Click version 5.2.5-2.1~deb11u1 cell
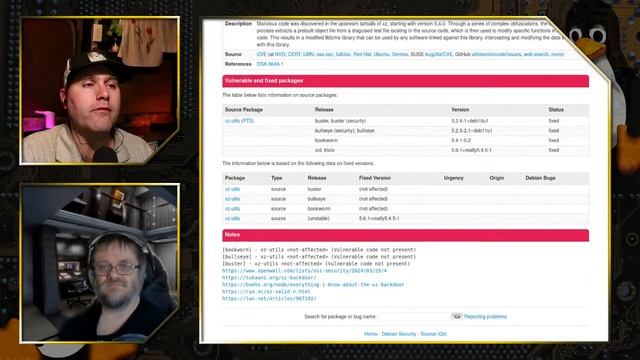 (x=472, y=131)
